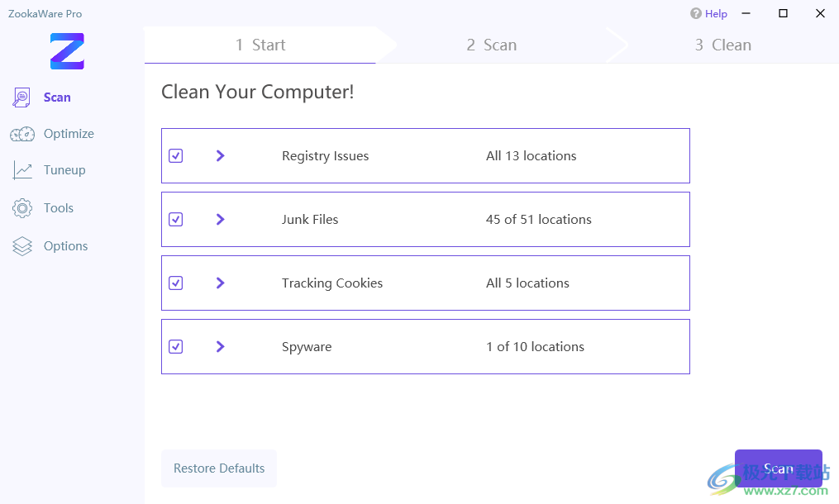Toggle the Junk Files checkbox
The width and height of the screenshot is (839, 504).
click(175, 220)
